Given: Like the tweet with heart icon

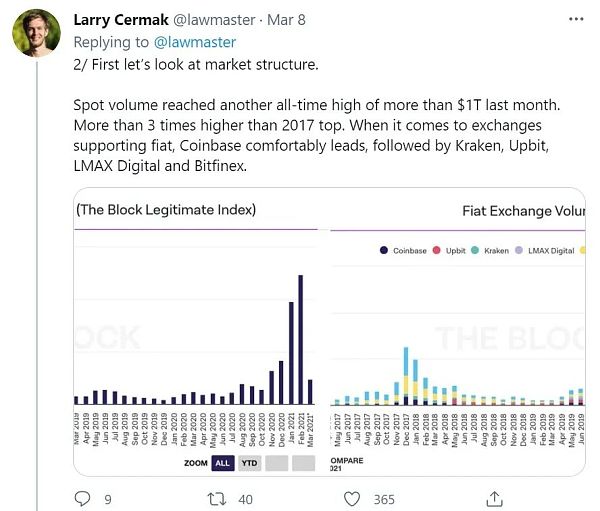Looking at the screenshot, I should pyautogui.click(x=352, y=499).
